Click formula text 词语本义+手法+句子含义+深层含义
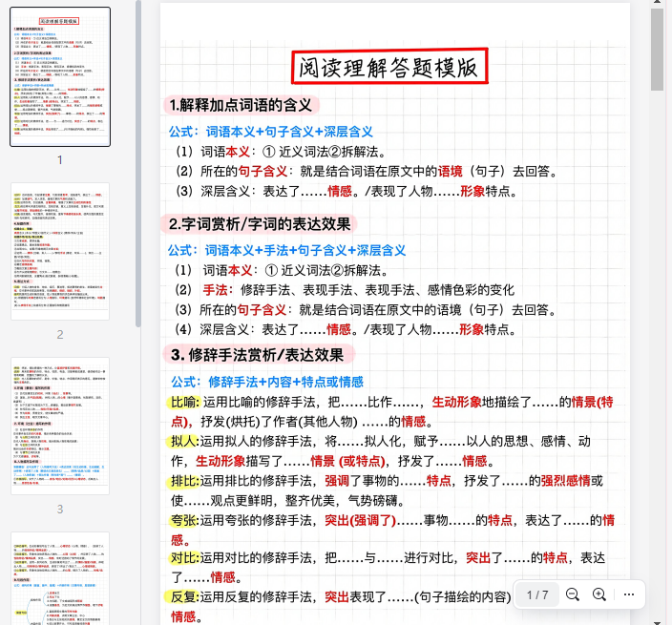This screenshot has width=672, height=625. point(305,250)
